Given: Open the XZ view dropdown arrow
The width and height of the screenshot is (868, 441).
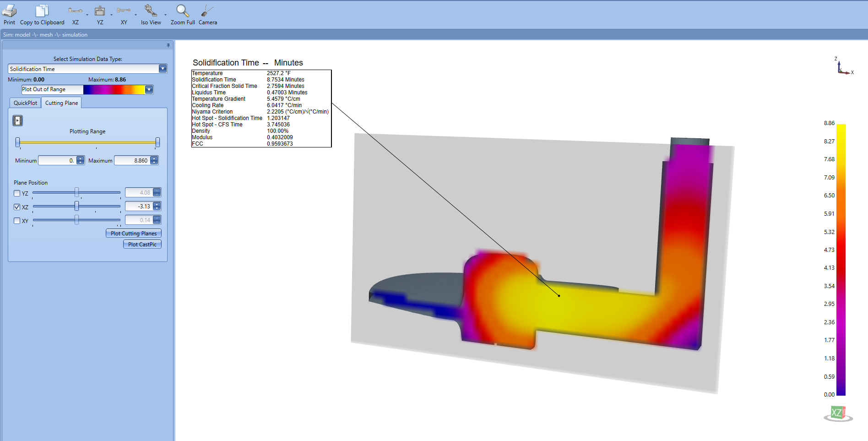Looking at the screenshot, I should tap(87, 15).
